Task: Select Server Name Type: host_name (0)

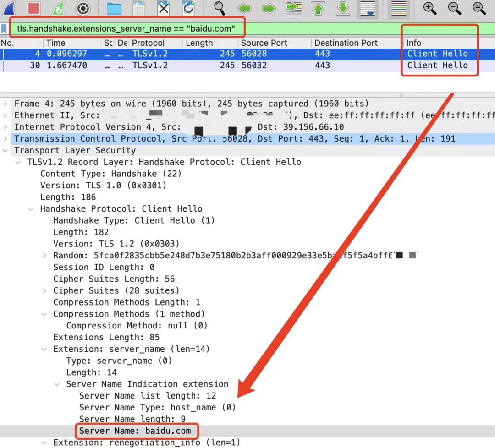Action: pyautogui.click(x=158, y=407)
